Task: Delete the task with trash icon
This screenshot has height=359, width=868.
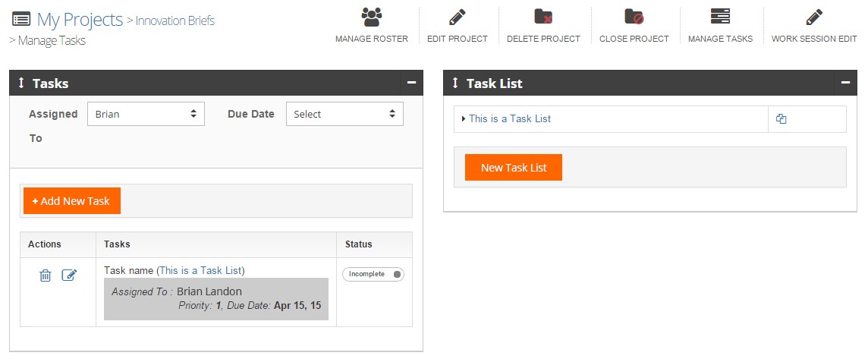Action: 46,275
